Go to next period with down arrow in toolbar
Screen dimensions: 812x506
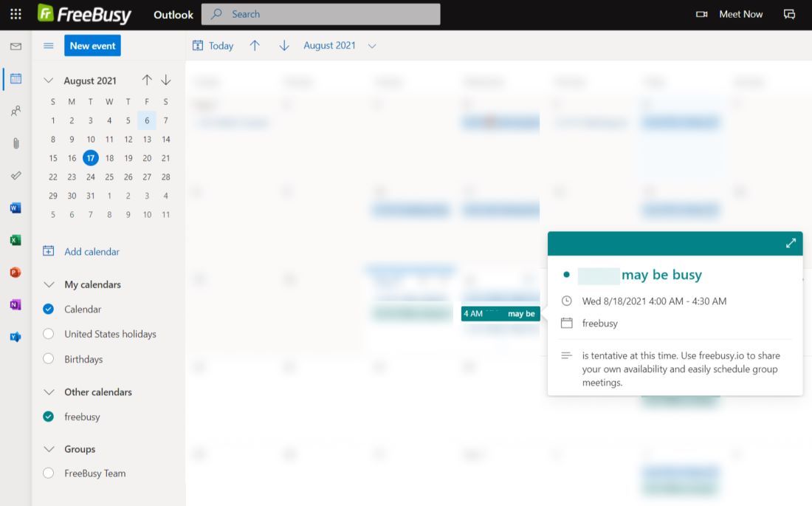click(283, 46)
